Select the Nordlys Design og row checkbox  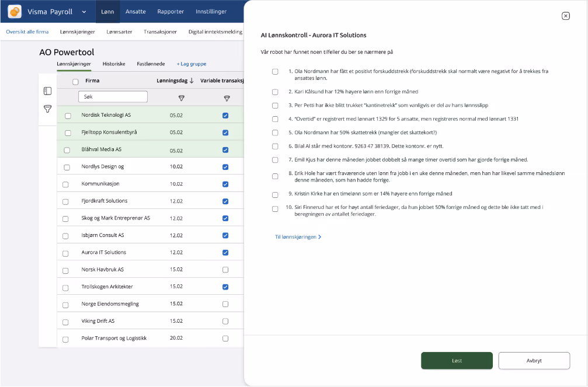(x=67, y=168)
